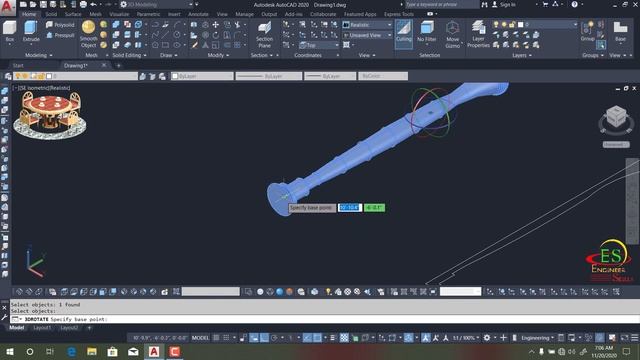Click the AutoCAD application menu button

[x=7, y=7]
